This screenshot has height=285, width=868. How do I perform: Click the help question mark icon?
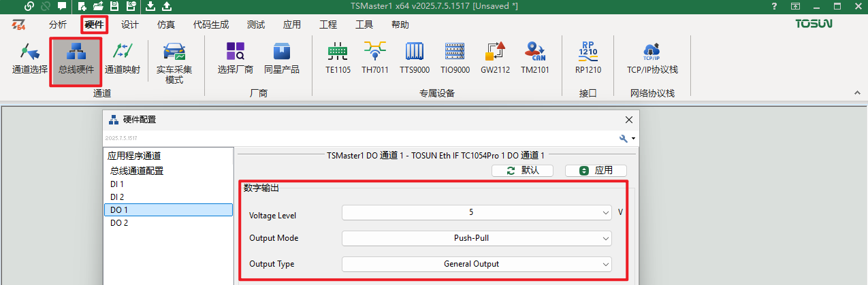click(775, 6)
